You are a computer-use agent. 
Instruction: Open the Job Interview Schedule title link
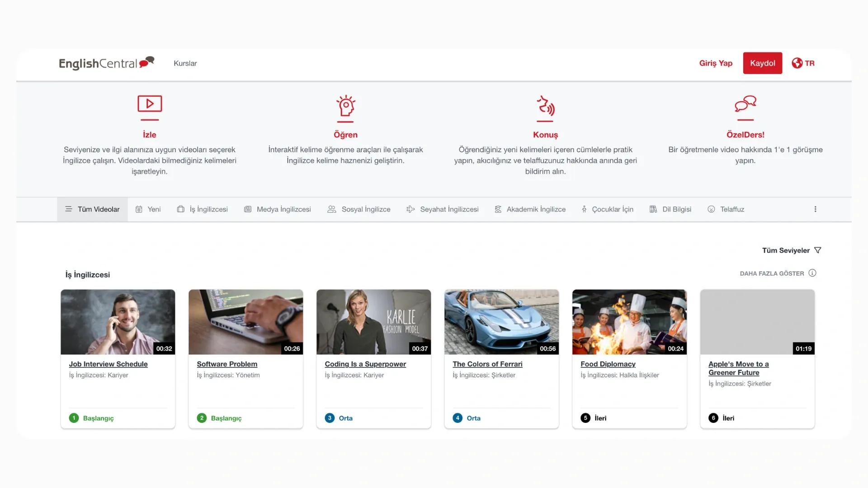(108, 364)
